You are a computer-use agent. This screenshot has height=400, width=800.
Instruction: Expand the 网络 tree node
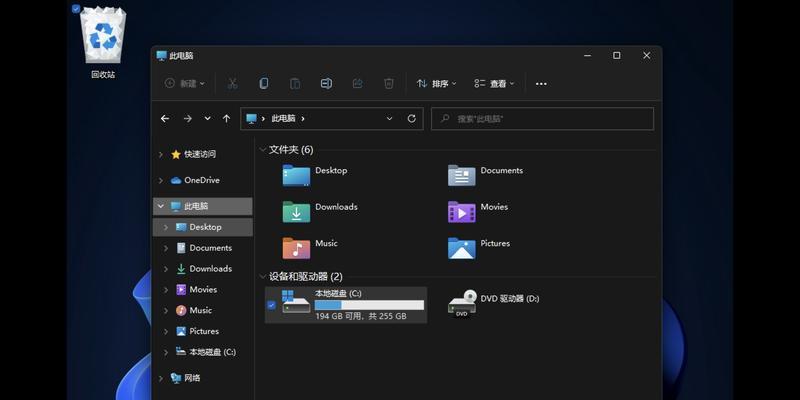[161, 378]
